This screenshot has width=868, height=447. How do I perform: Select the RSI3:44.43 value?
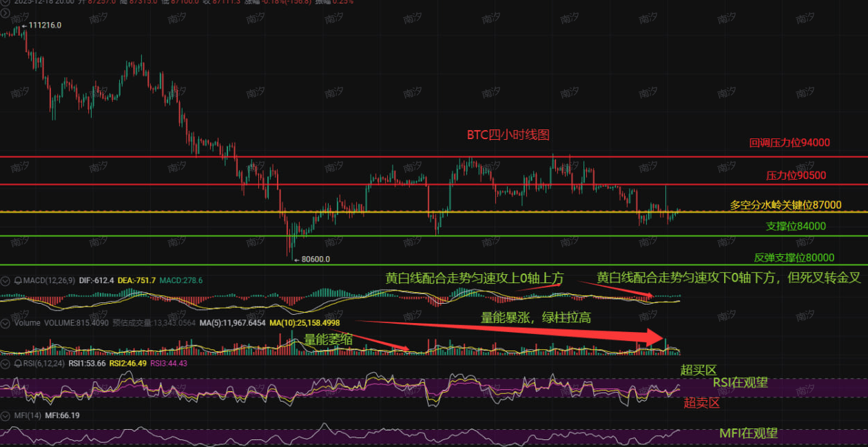click(168, 363)
